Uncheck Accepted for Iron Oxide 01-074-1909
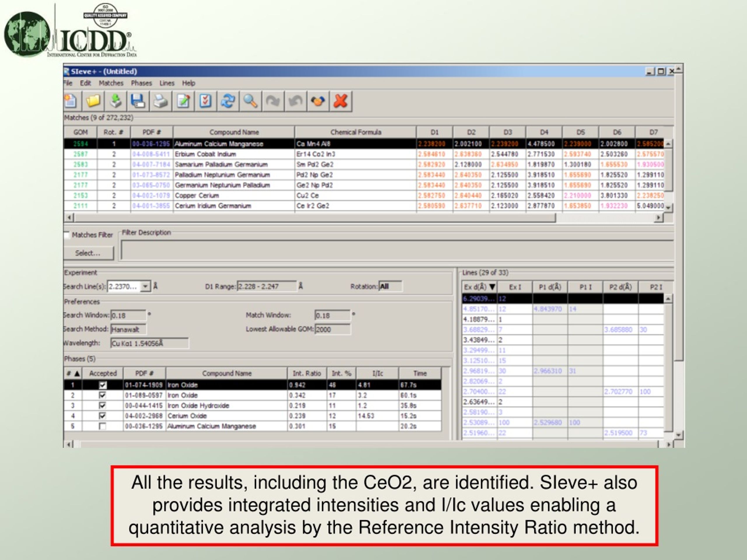 pyautogui.click(x=103, y=385)
